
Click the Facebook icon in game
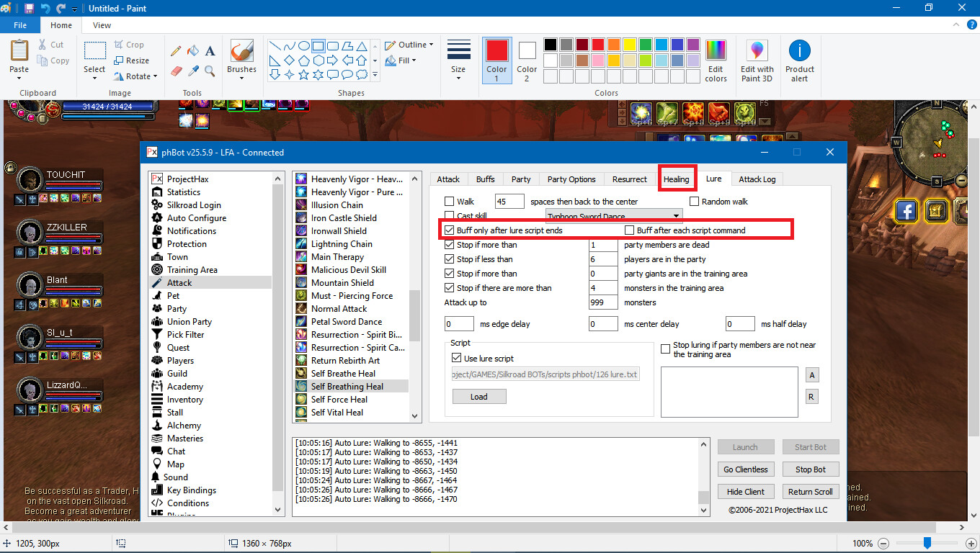[x=906, y=210]
